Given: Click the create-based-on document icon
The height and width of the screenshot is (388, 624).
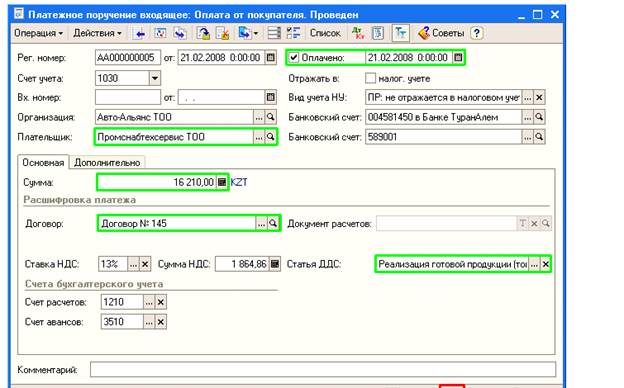Looking at the screenshot, I should tap(244, 33).
